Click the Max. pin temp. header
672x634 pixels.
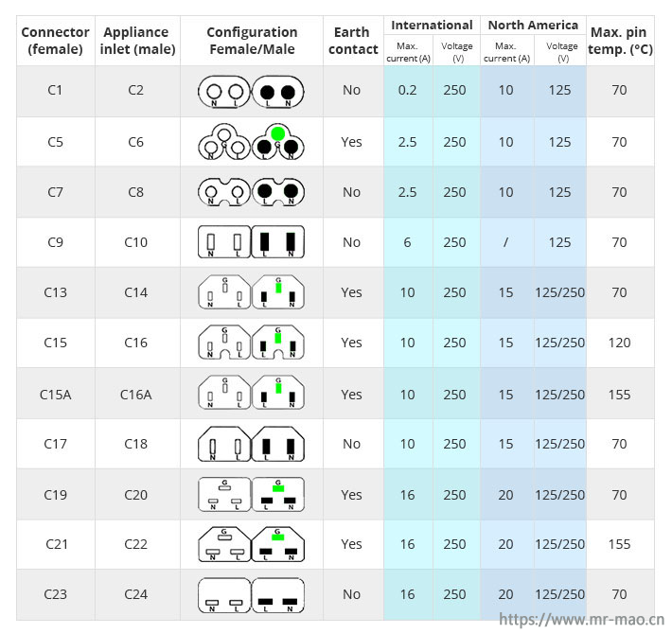pos(620,41)
